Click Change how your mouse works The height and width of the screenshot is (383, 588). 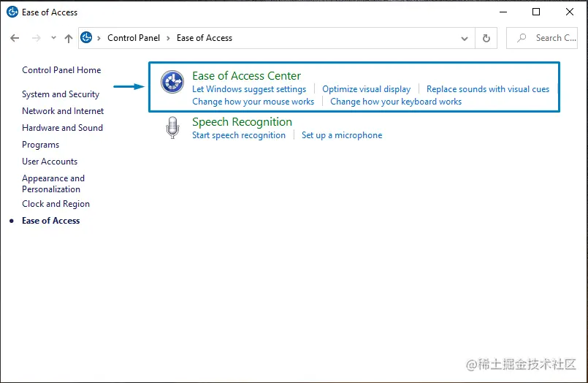coord(253,102)
